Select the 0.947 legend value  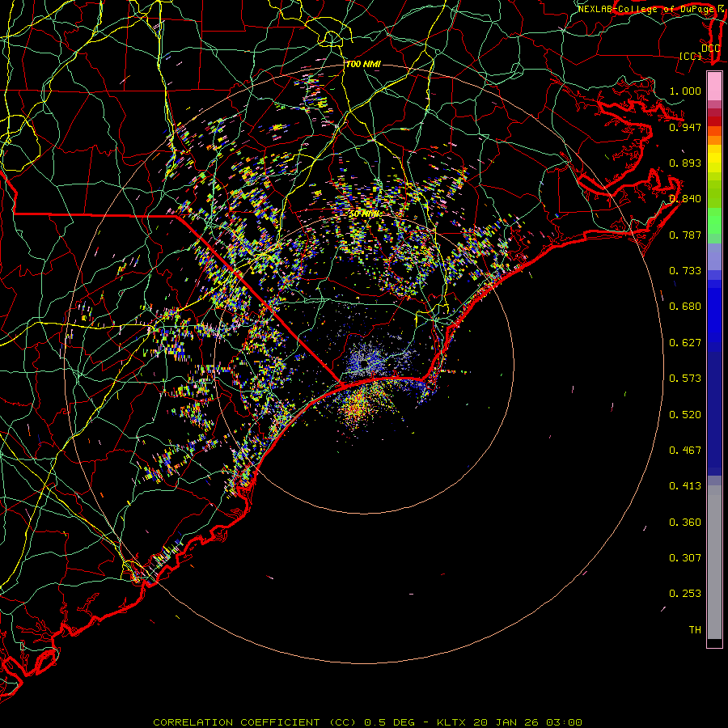click(x=685, y=127)
